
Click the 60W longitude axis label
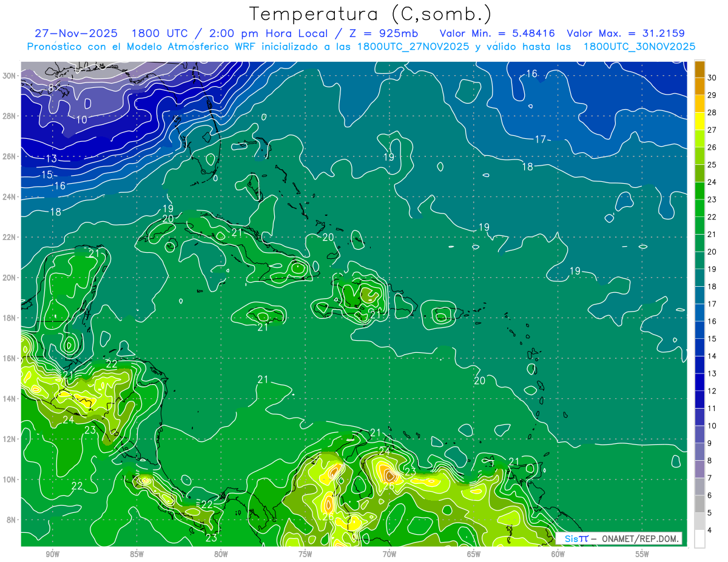coord(558,554)
